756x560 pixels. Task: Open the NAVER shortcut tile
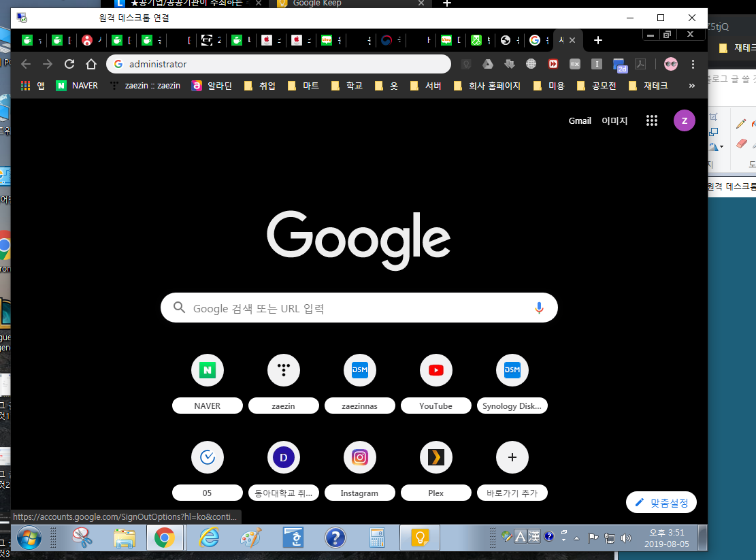(x=208, y=384)
